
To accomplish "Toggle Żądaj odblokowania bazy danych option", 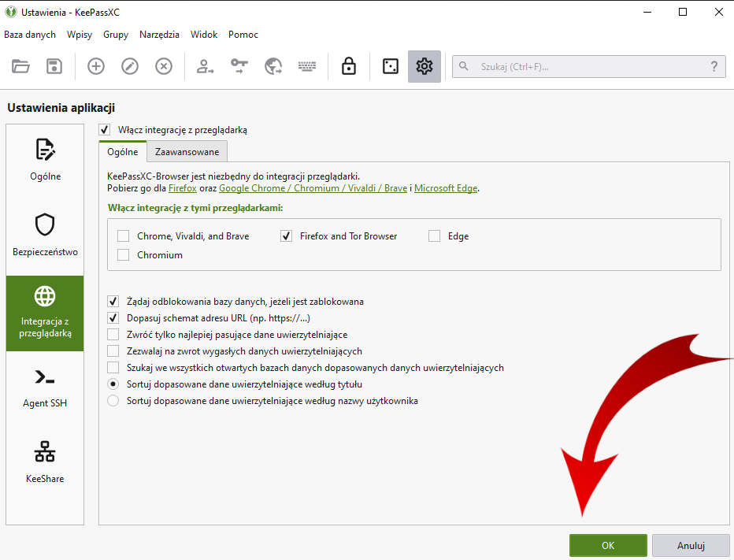I will coord(113,302).
